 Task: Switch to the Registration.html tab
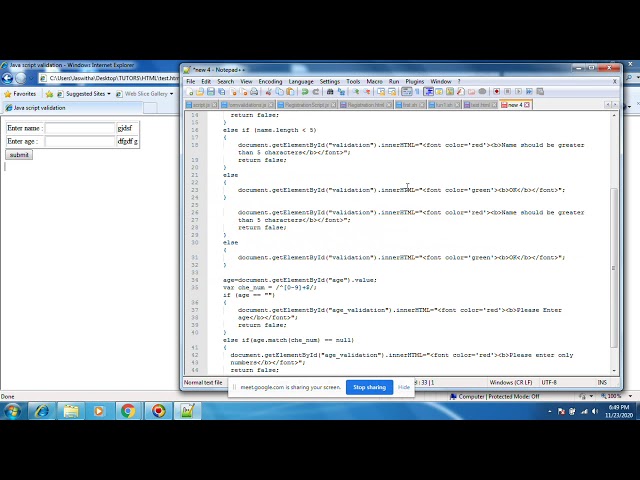366,105
